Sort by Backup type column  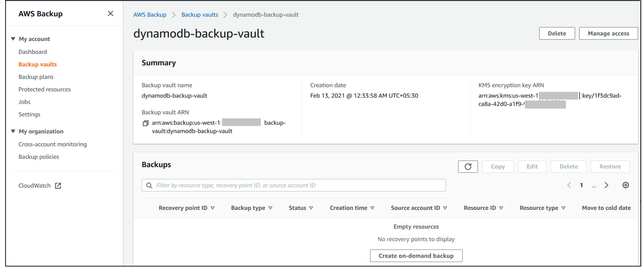point(252,208)
